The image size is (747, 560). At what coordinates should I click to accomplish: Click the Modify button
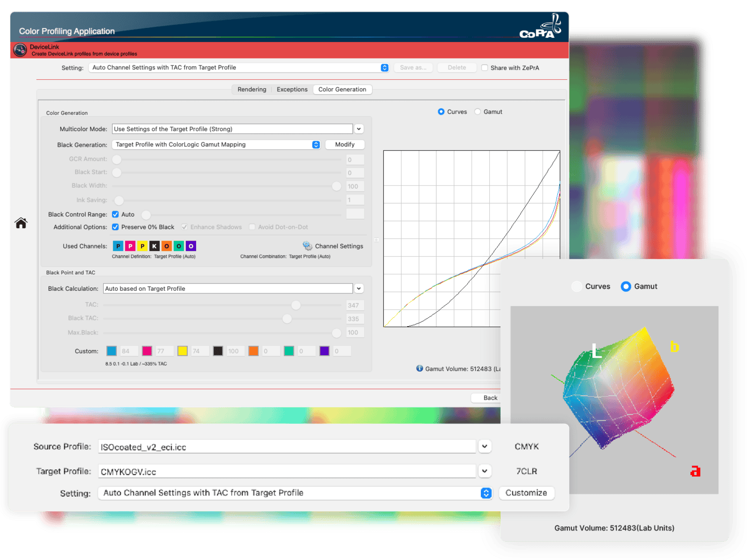(345, 145)
